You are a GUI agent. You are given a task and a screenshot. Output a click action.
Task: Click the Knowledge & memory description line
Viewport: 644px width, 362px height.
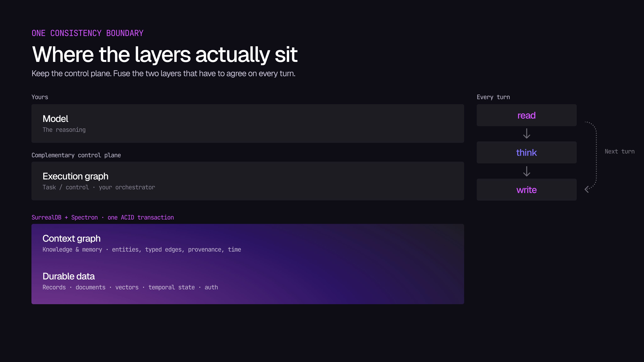point(142,250)
